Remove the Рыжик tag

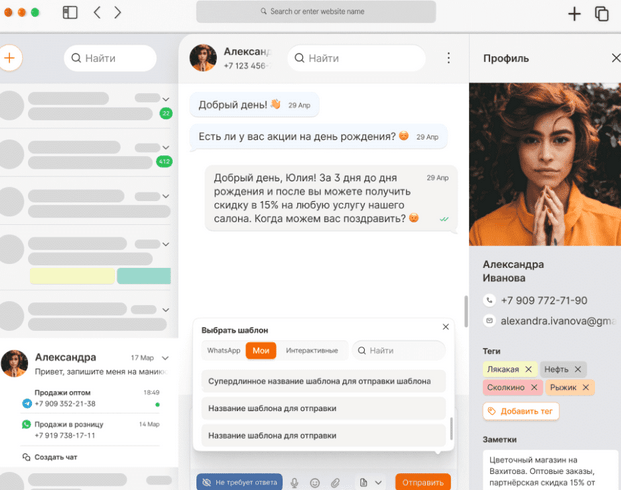pyautogui.click(x=586, y=387)
